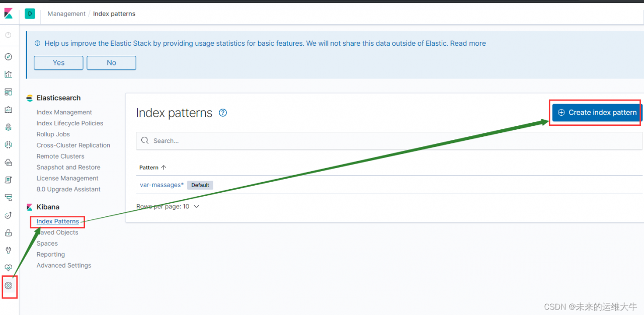Open the Read more link in the banner
The height and width of the screenshot is (315, 644).
click(x=468, y=43)
